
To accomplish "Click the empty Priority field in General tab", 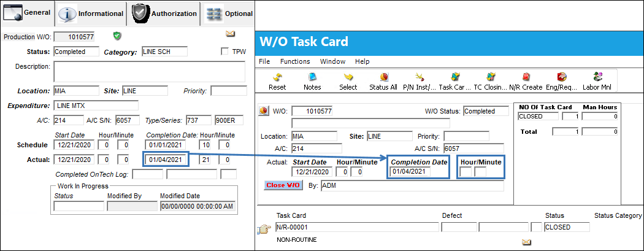I will point(229,91).
